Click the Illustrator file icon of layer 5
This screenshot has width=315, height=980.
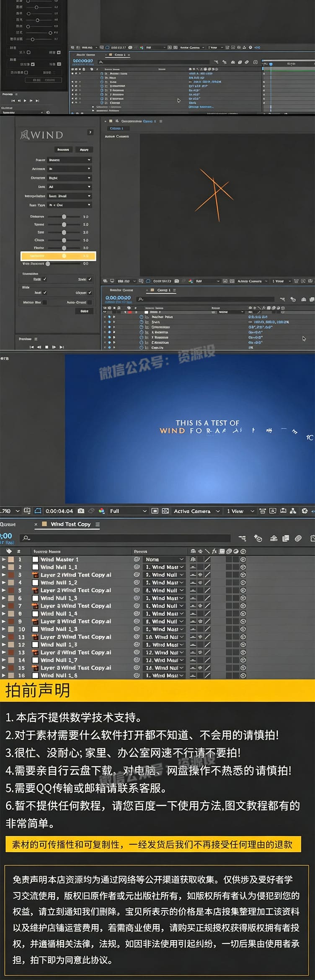coord(36,590)
